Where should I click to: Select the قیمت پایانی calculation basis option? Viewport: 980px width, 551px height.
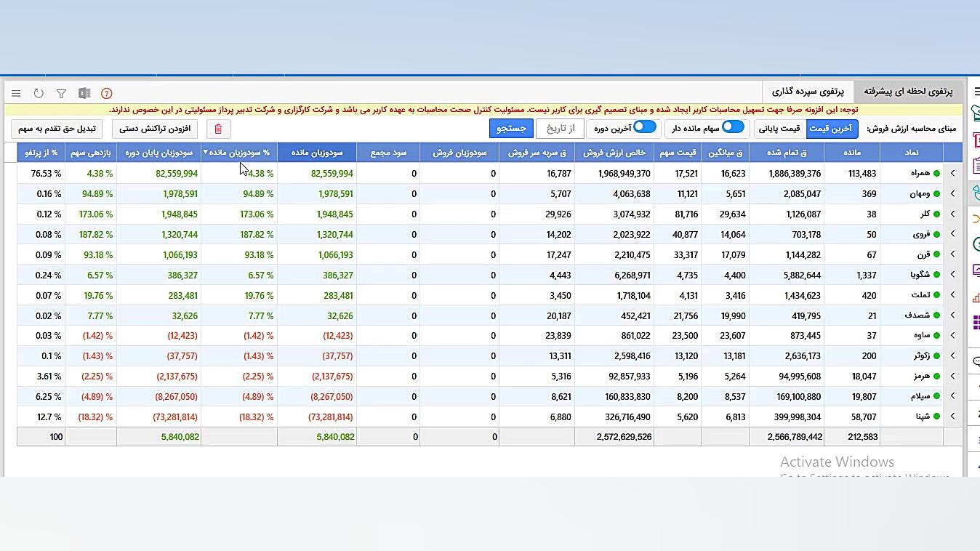pyautogui.click(x=779, y=129)
